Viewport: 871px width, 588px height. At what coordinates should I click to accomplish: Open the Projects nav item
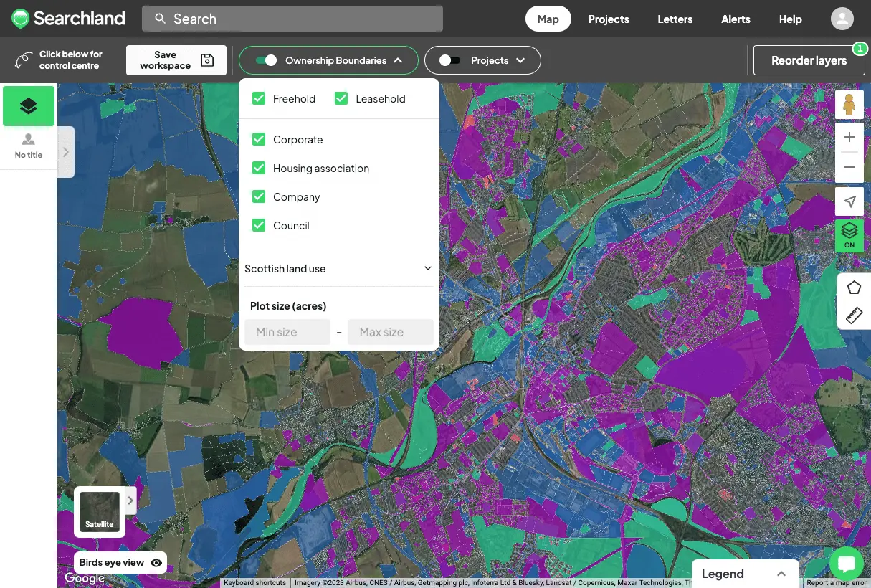tap(609, 19)
